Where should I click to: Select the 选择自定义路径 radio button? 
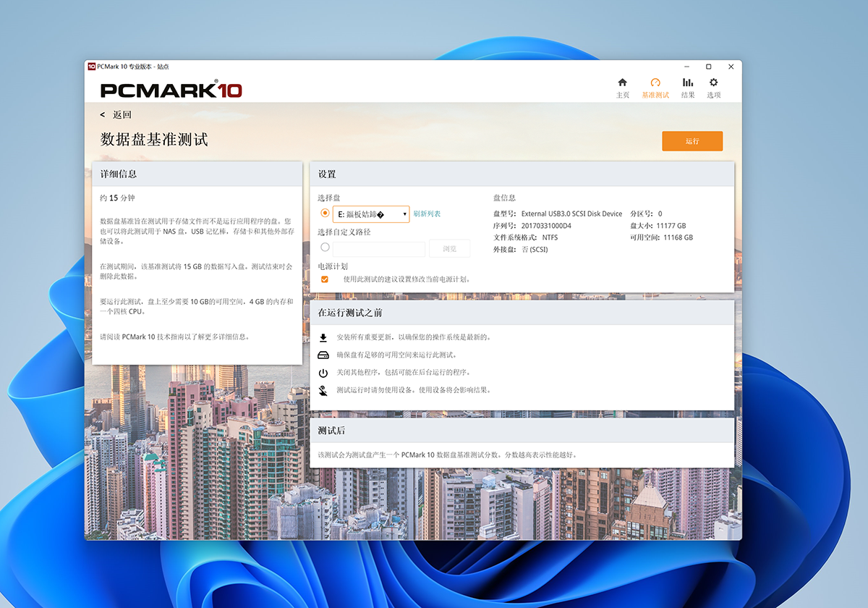click(325, 248)
